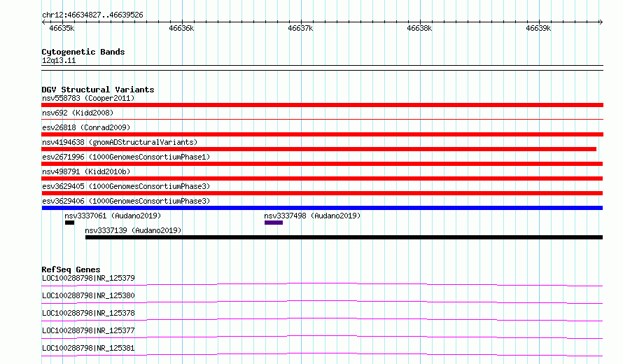
Task: Click the red bar for nsv558783
Action: [x=322, y=105]
